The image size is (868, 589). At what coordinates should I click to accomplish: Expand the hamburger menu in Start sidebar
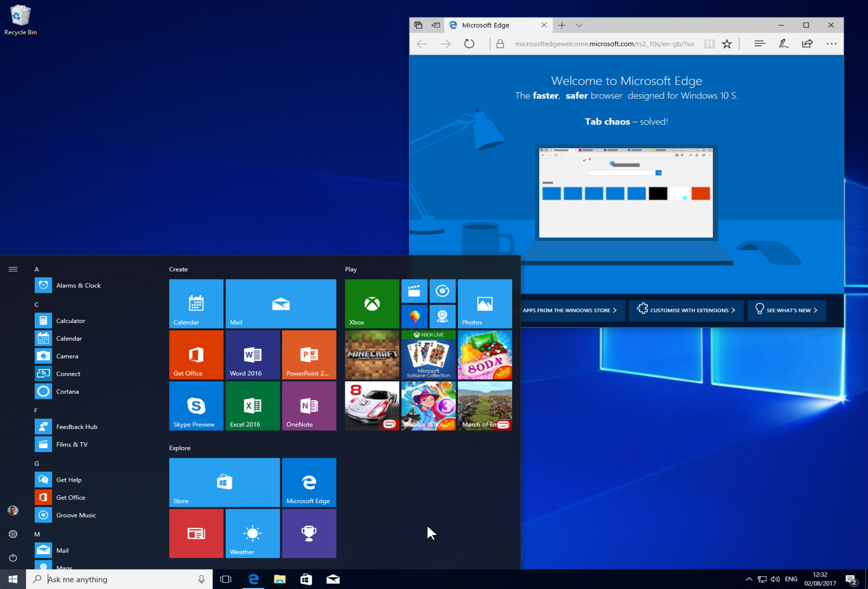click(x=13, y=269)
